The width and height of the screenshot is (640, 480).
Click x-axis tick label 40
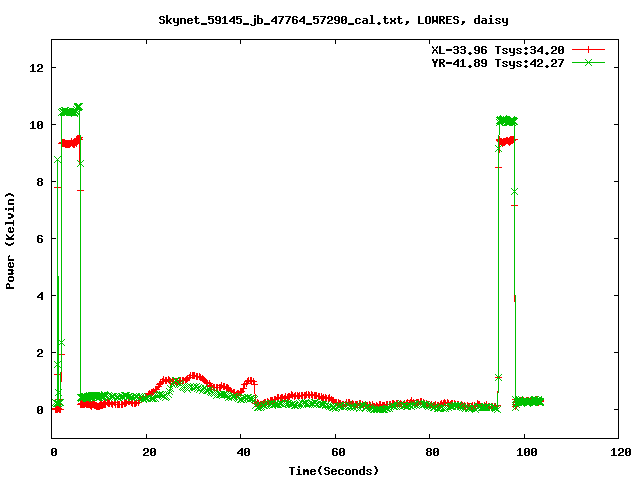[x=244, y=452]
